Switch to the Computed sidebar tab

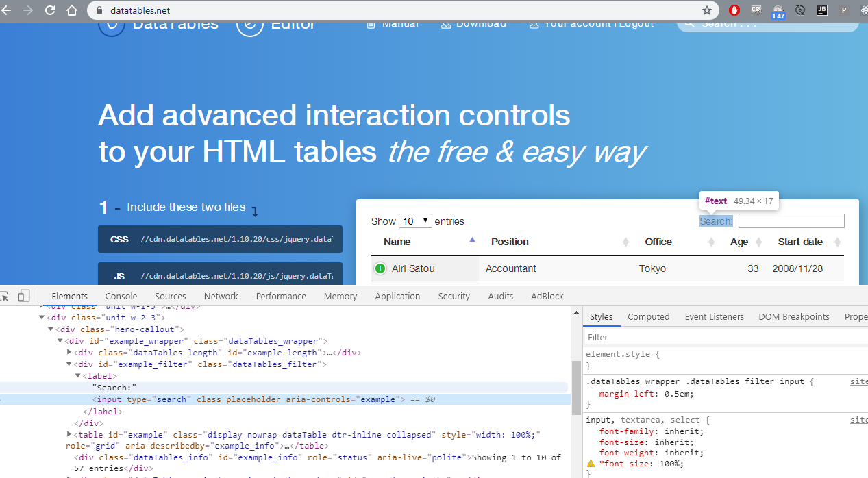click(x=649, y=316)
